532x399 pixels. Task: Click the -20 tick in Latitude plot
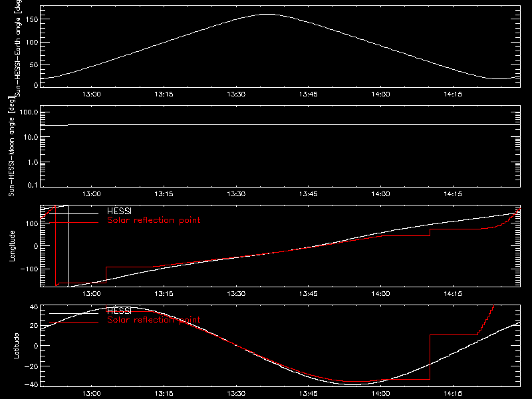31,366
